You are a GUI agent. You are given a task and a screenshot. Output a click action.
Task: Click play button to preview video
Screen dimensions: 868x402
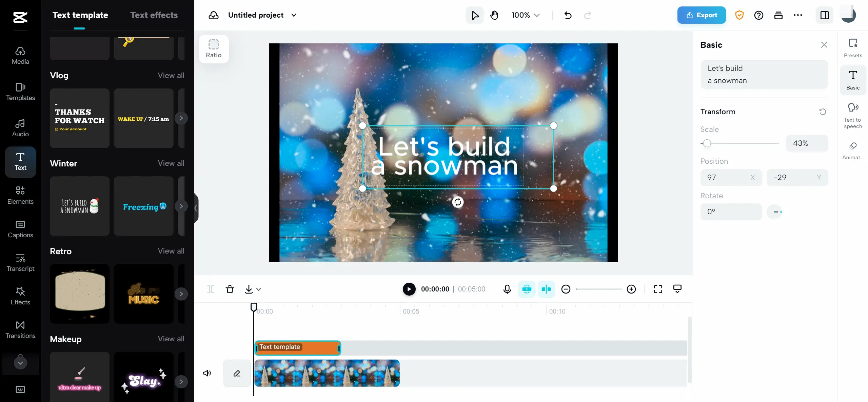pyautogui.click(x=409, y=289)
